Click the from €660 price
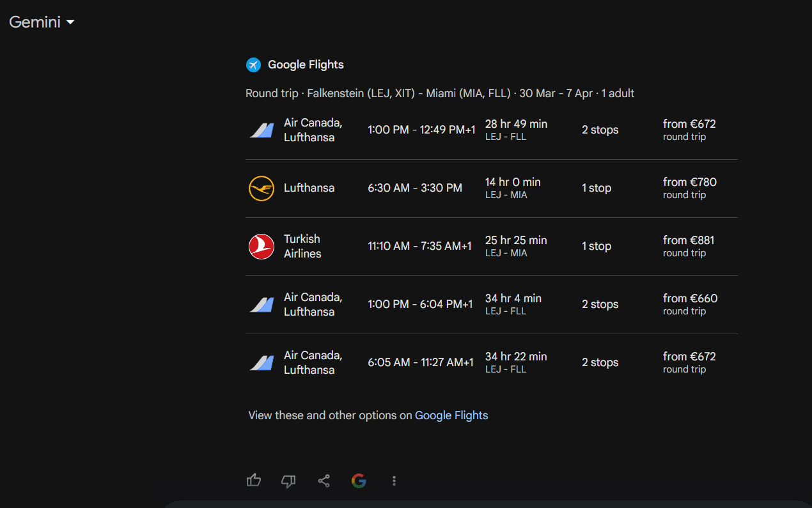 691,298
